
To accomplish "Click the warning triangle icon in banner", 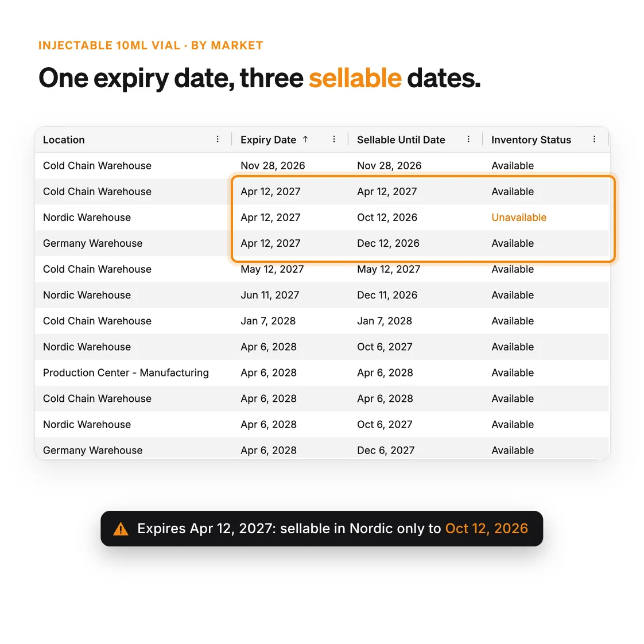I will point(121,529).
